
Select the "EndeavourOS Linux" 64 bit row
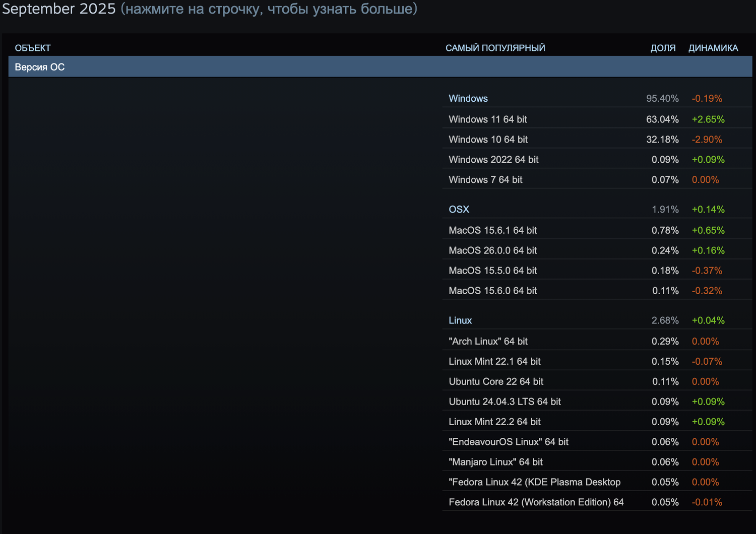pos(597,442)
